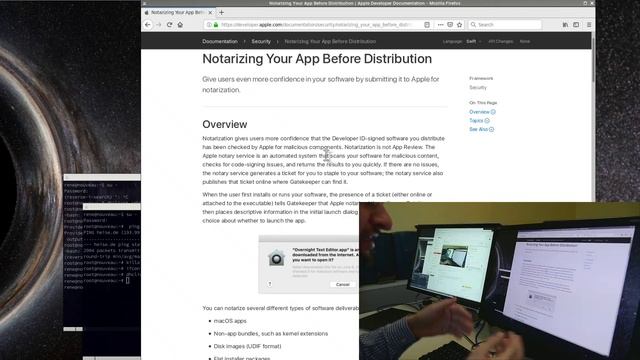
Task: Click the Save to Pocket icon
Action: 450,25
